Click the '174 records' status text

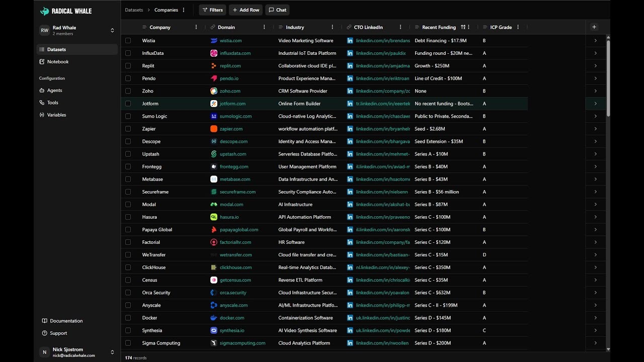click(136, 358)
